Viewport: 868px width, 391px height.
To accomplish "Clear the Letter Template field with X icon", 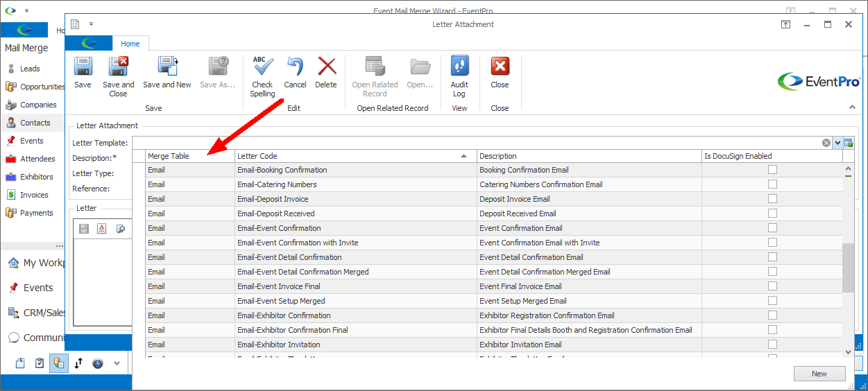I will pos(826,143).
